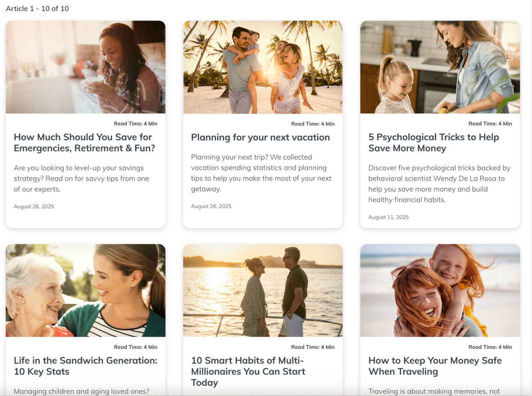Click 'Article 1 - 10 of 10' counter
Screen dimensions: 532x396
pos(37,8)
